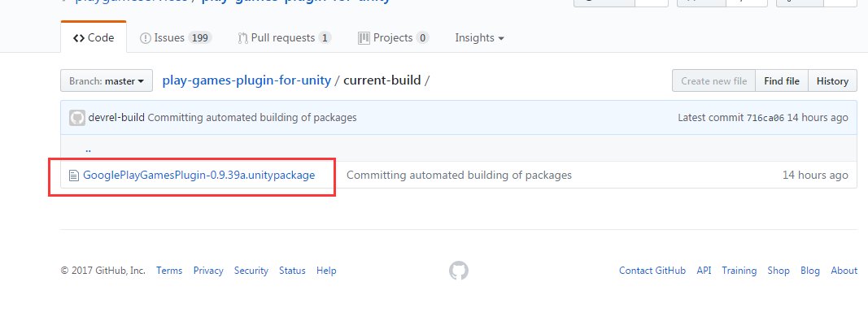The image size is (868, 334).
Task: Open the devrel-build author link
Action: tap(117, 118)
